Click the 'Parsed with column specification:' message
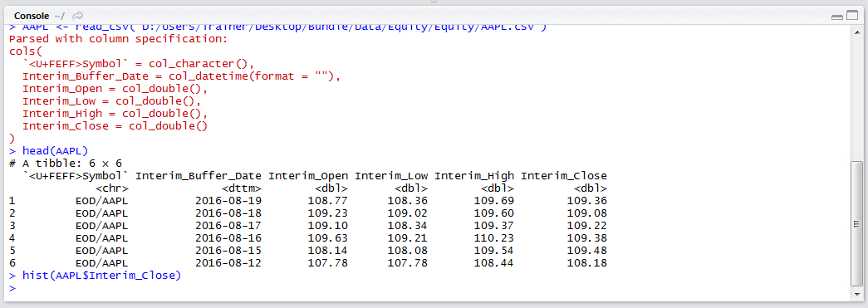 [119, 39]
